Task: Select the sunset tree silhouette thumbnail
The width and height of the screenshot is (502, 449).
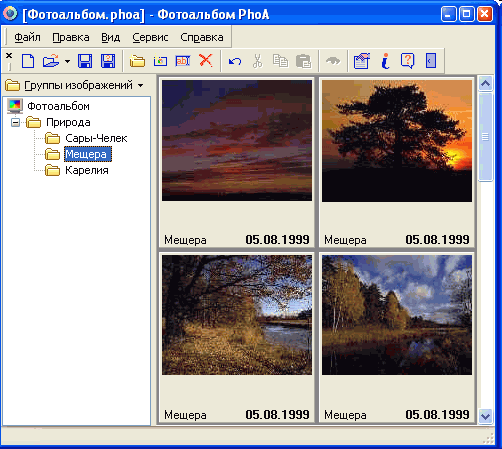Action: pos(397,141)
